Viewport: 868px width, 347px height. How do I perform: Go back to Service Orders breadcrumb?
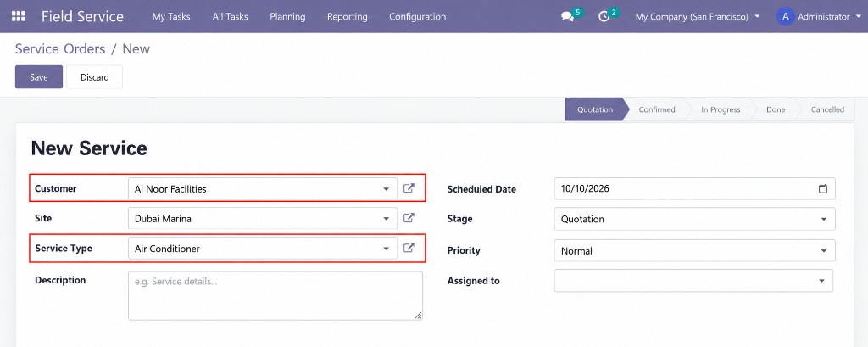(x=60, y=48)
